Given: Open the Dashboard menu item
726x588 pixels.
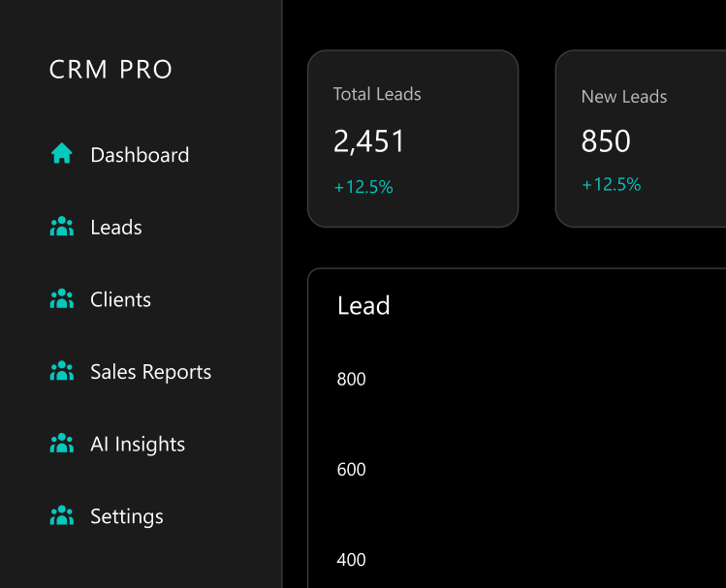Looking at the screenshot, I should [x=140, y=155].
